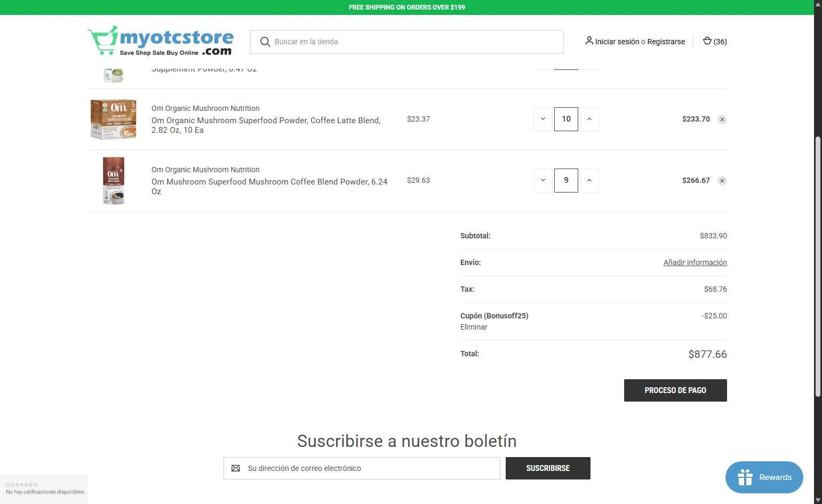Click the search magnifier icon

tap(265, 42)
